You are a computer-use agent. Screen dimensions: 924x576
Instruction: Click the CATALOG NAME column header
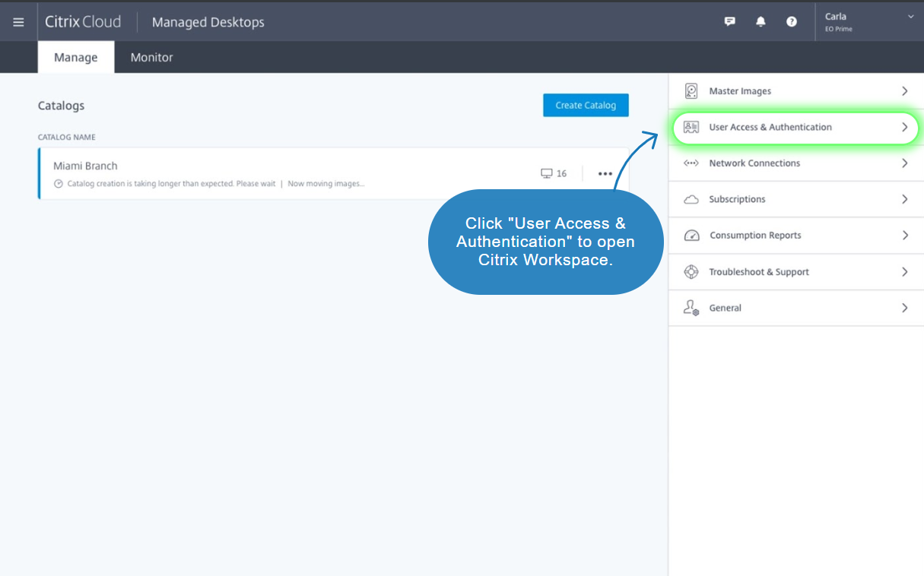pos(67,138)
